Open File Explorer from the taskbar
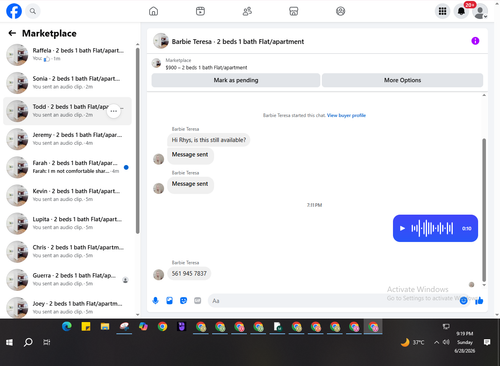500x366 pixels. point(105,327)
